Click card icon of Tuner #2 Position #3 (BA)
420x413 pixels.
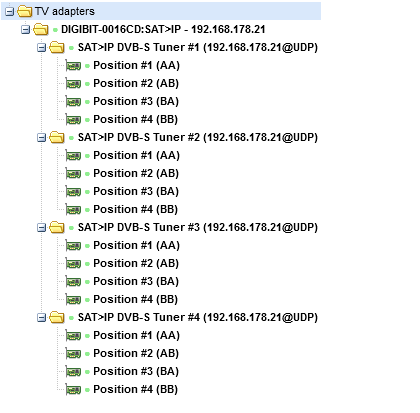[x=73, y=192]
